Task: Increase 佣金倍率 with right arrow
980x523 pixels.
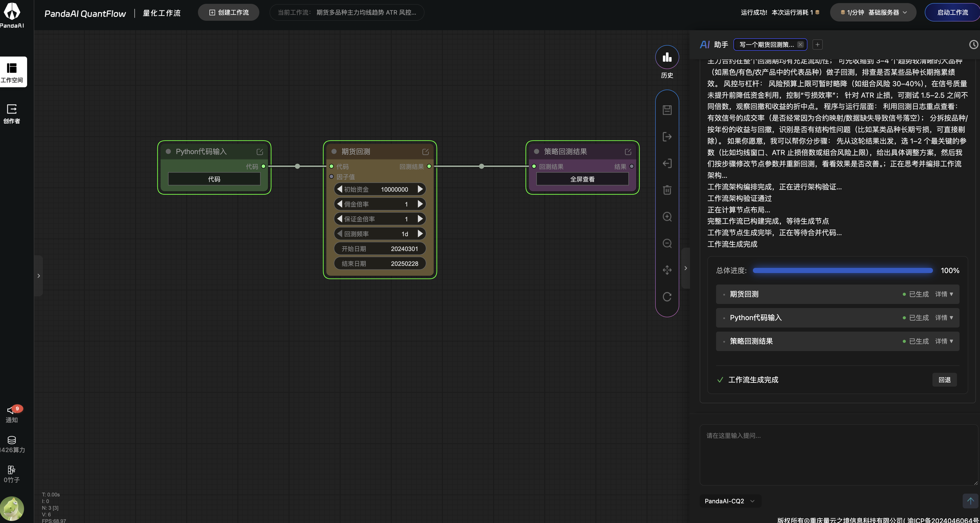Action: [420, 204]
